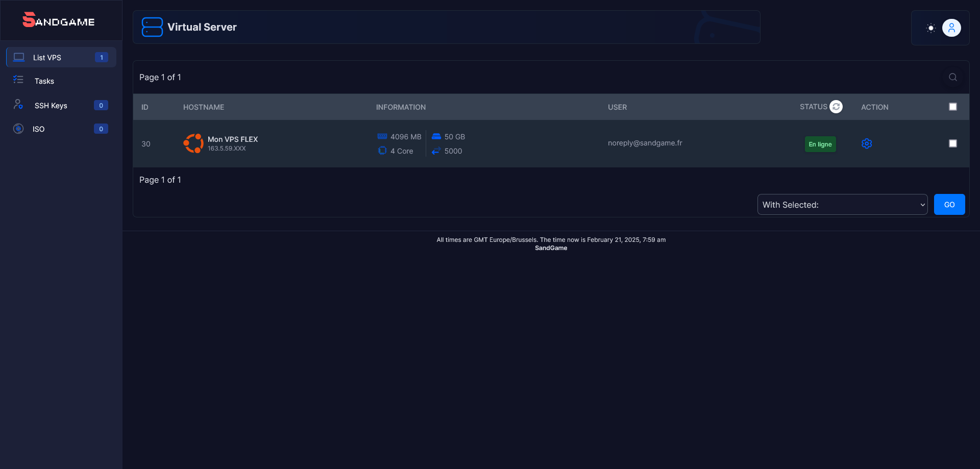Select the search icon in the VPS list

click(x=952, y=77)
